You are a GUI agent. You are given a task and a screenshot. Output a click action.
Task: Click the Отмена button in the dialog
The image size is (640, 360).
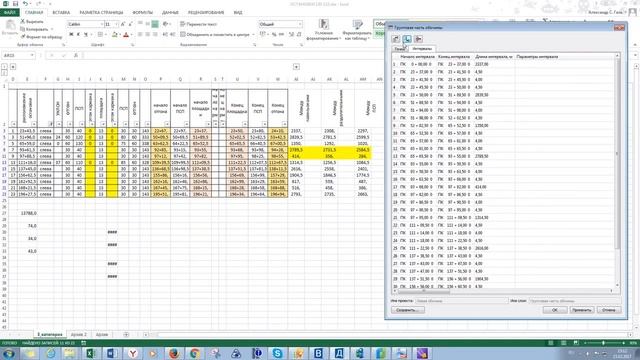click(609, 310)
